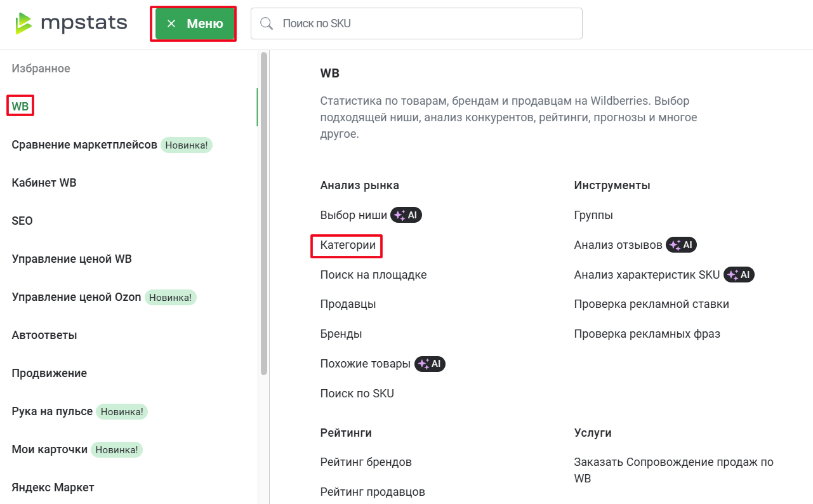Open the SEO section
Screen dimensions: 813x504
coord(22,220)
